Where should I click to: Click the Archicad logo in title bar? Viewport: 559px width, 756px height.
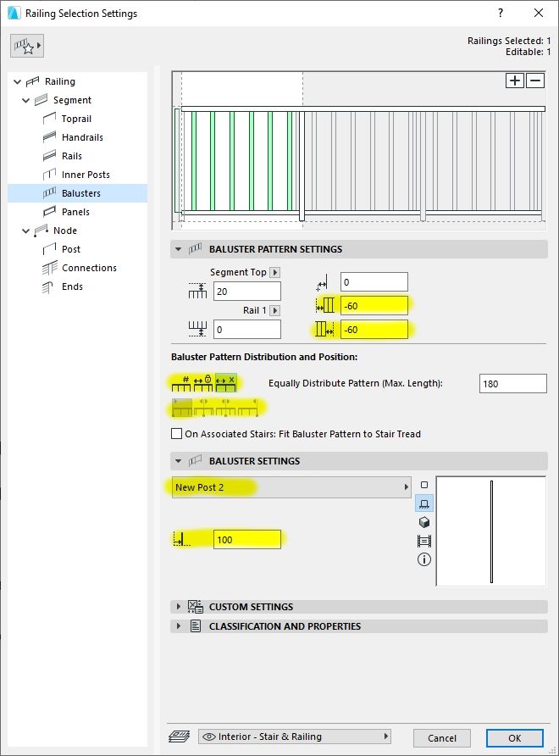click(14, 13)
